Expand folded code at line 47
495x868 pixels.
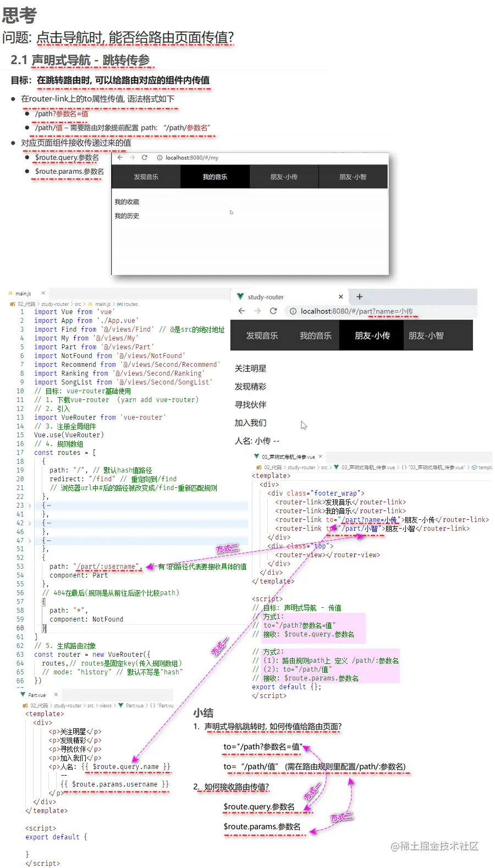30,541
